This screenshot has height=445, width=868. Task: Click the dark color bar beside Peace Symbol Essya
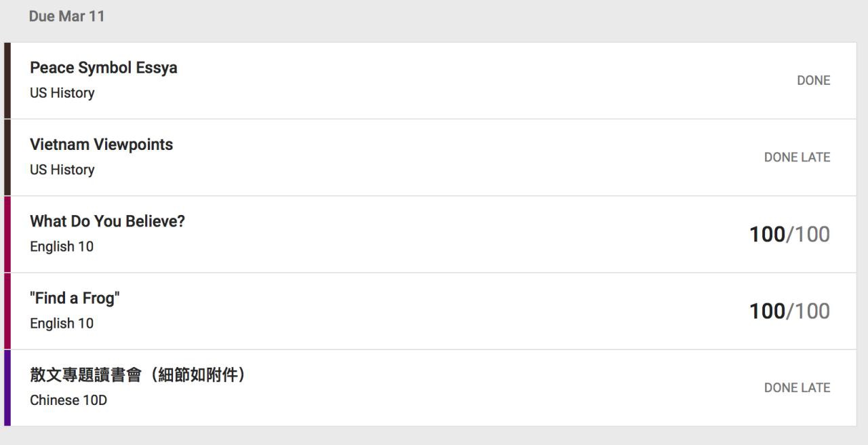click(7, 80)
